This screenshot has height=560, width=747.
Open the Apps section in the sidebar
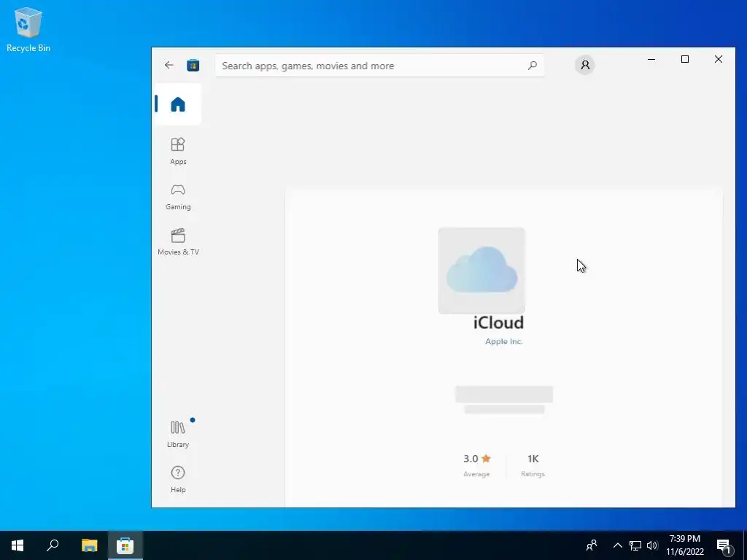[x=178, y=151]
